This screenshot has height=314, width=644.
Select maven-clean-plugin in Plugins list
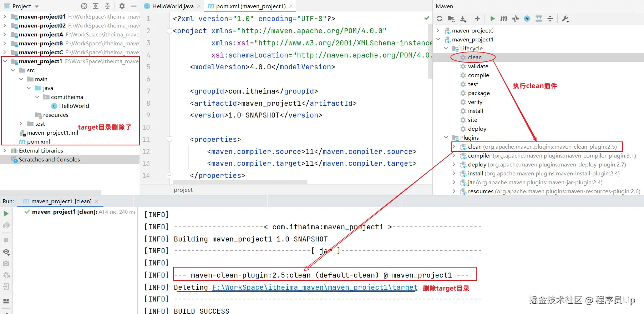coord(538,146)
